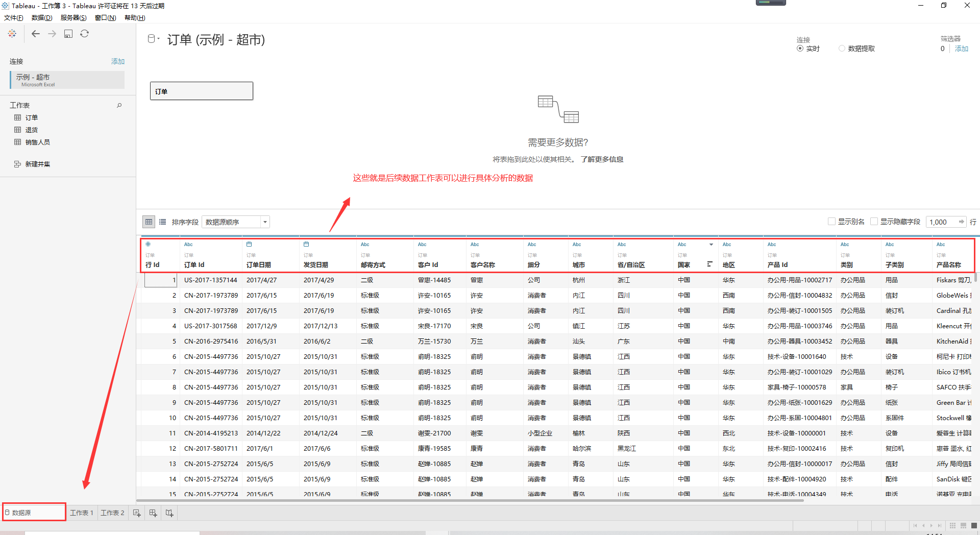Switch to the 工作表 2 tab
The height and width of the screenshot is (535, 980).
[112, 513]
